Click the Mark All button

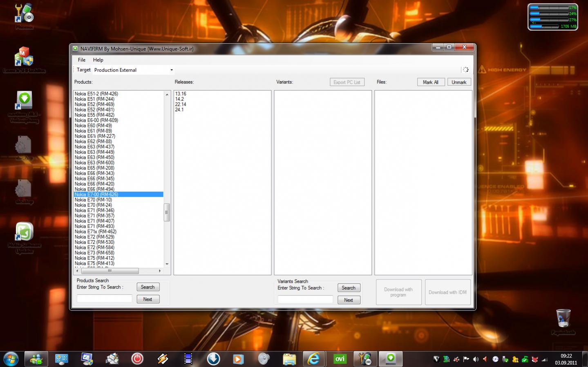tap(431, 82)
